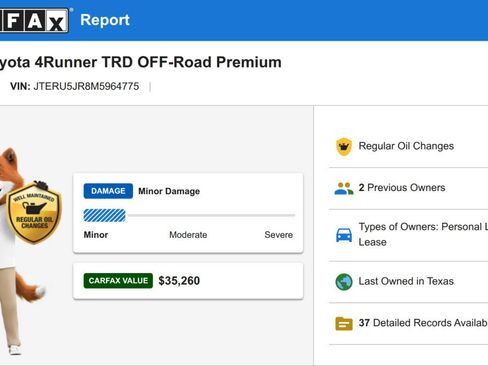Click the Regular Oil Changes text
The image size is (488, 366).
coord(406,146)
